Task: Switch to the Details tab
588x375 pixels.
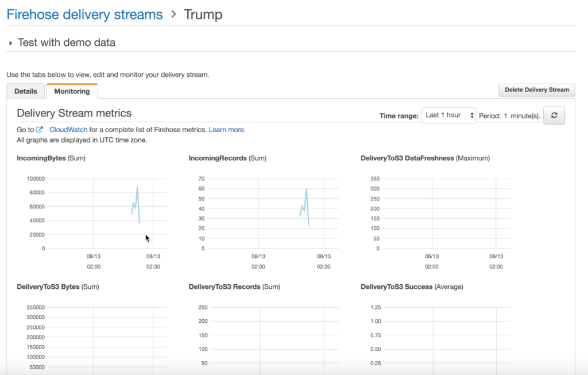Action: click(26, 91)
